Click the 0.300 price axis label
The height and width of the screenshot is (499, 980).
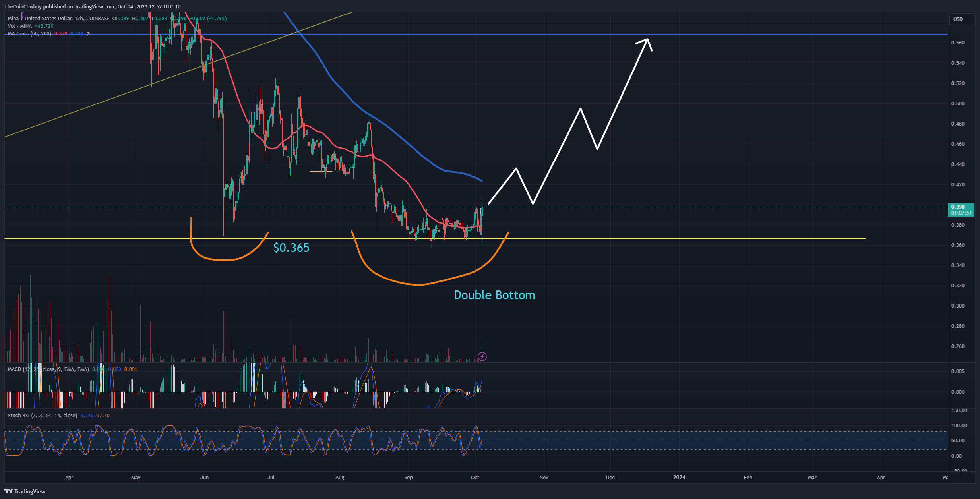pyautogui.click(x=958, y=306)
